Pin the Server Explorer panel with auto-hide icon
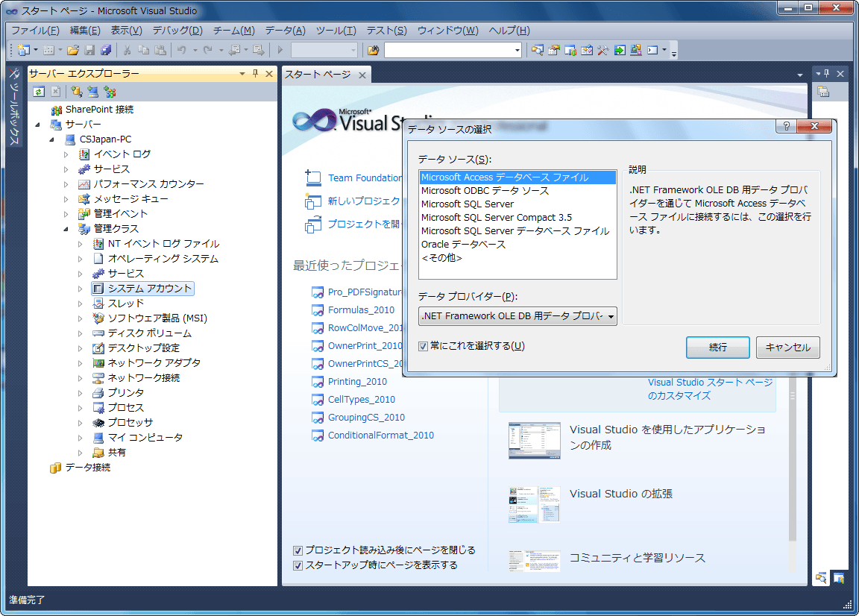859x616 pixels. click(255, 73)
